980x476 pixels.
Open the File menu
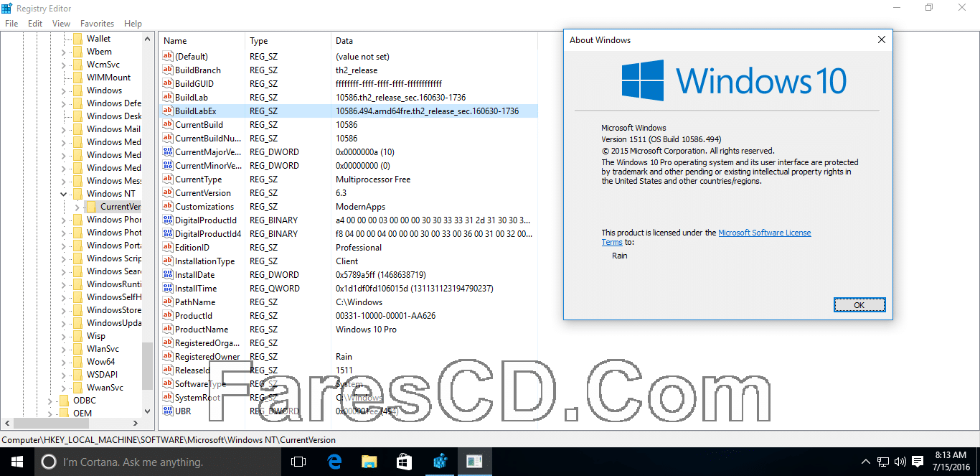pyautogui.click(x=11, y=24)
